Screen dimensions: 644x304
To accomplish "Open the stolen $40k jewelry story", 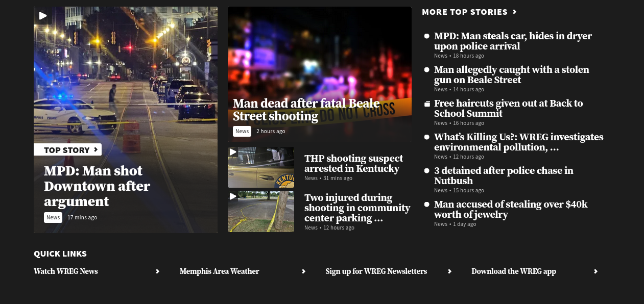I will point(511,209).
